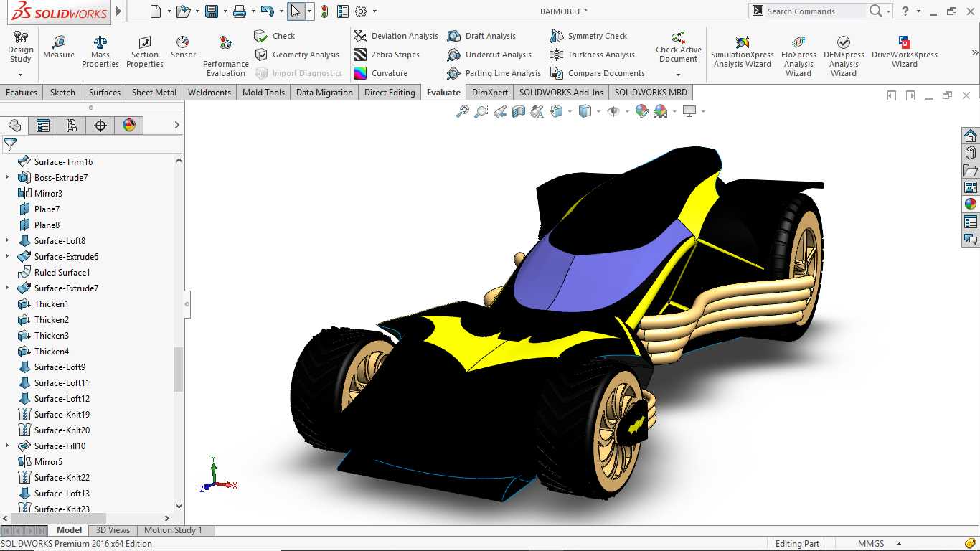Run the Check tool
This screenshot has height=551, width=980.
[275, 36]
